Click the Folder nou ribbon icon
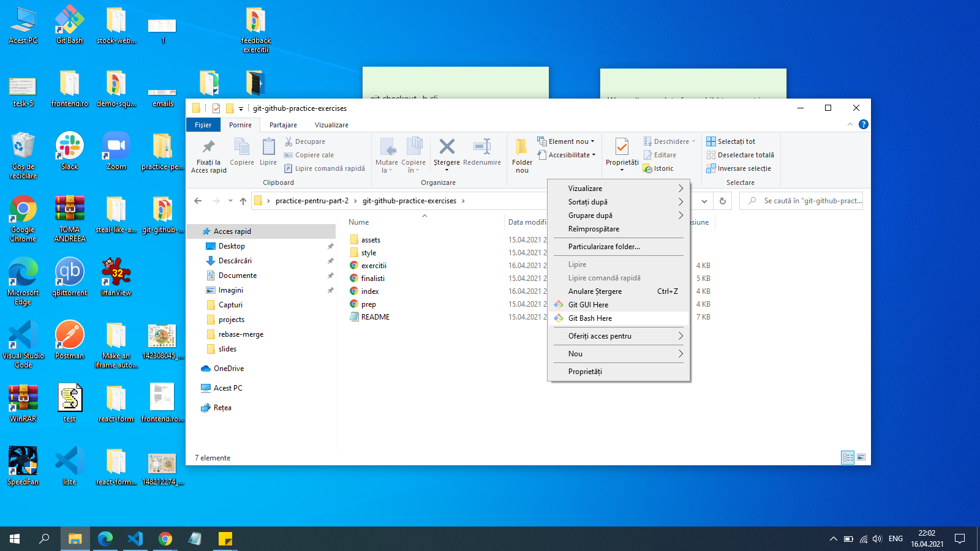Image resolution: width=980 pixels, height=551 pixels. tap(522, 148)
